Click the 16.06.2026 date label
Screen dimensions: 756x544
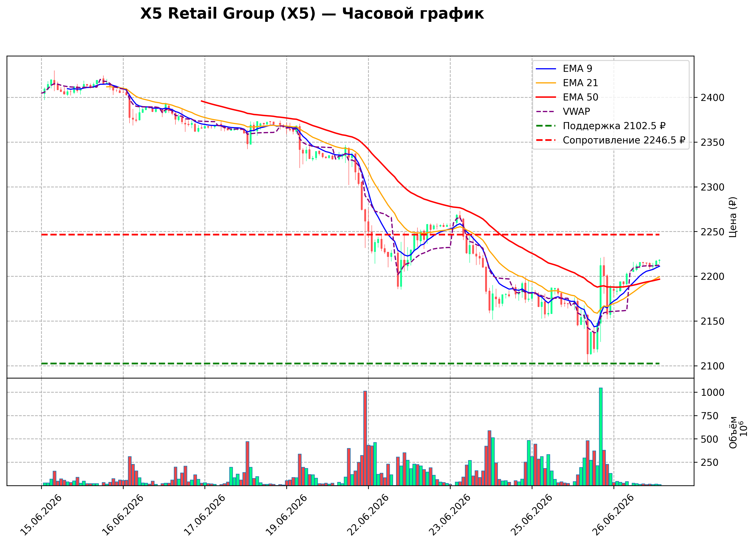point(123,515)
